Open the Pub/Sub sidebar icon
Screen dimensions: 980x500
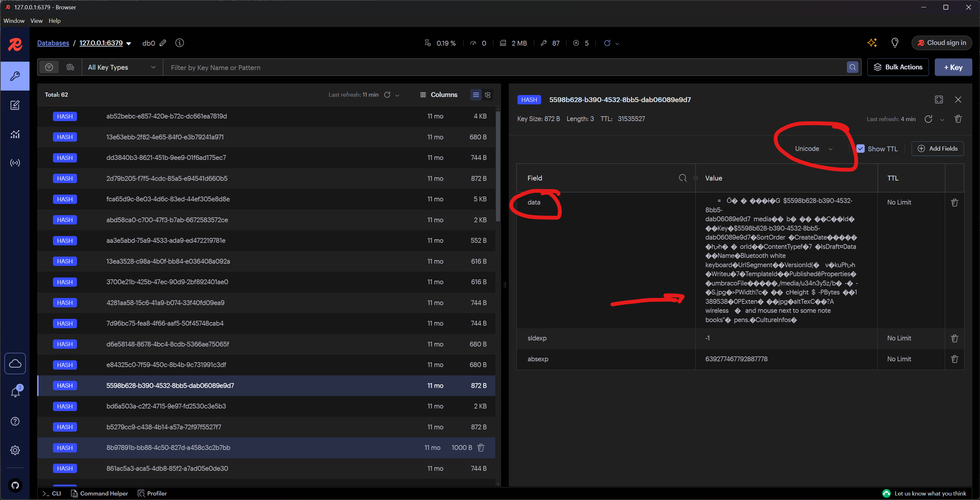click(x=15, y=163)
